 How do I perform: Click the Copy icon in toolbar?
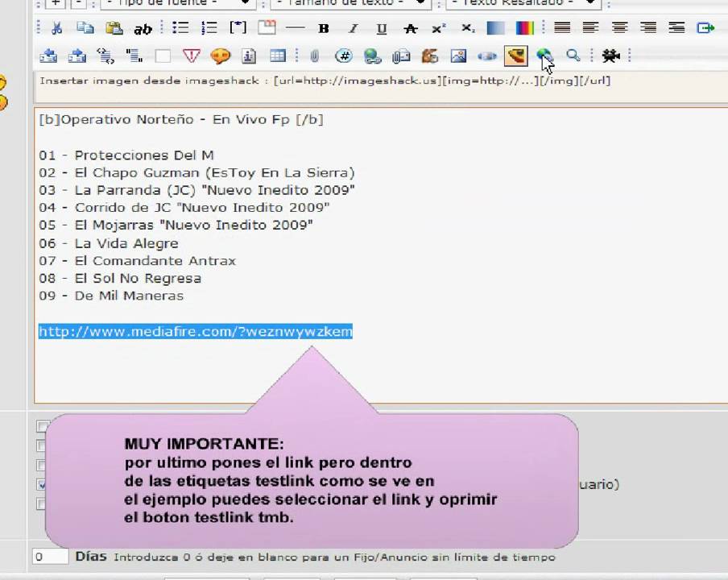click(85, 28)
